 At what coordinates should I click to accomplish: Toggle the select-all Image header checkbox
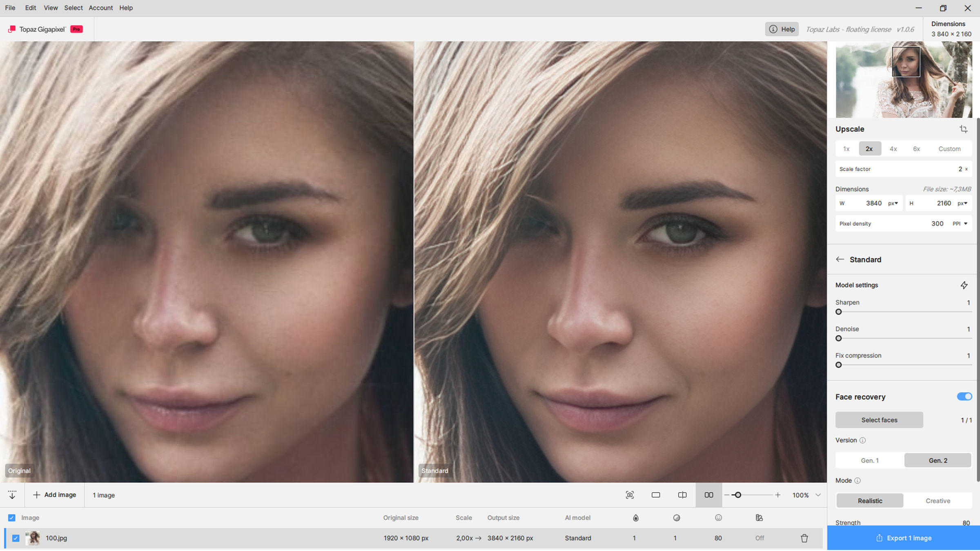click(12, 518)
